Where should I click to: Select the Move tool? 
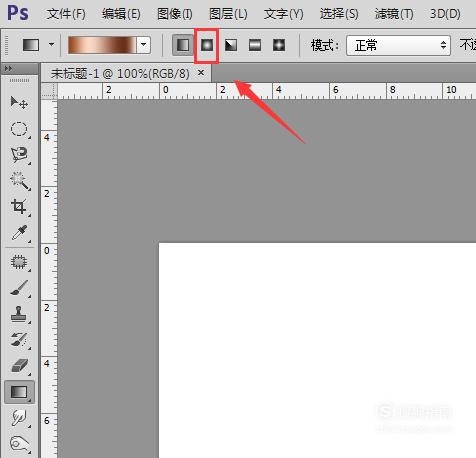pyautogui.click(x=19, y=102)
